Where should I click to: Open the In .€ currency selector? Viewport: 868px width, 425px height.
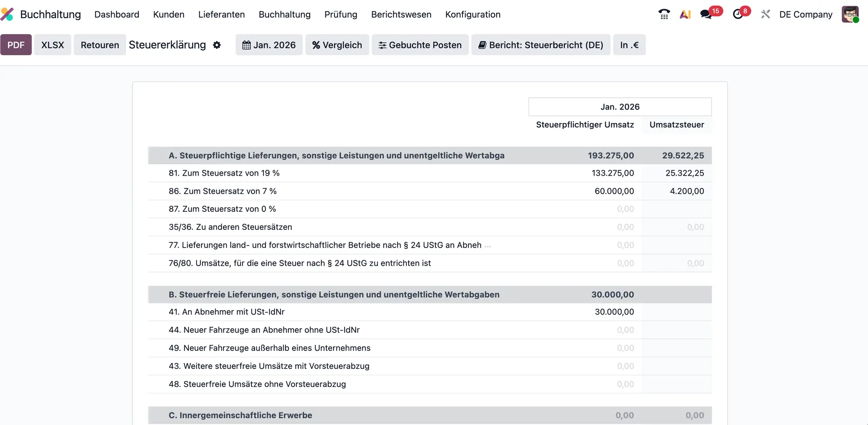click(629, 45)
